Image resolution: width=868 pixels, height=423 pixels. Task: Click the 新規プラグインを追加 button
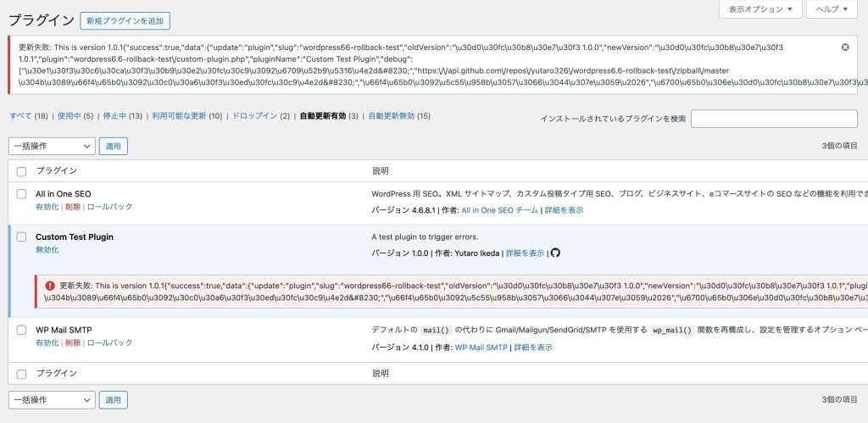click(125, 21)
